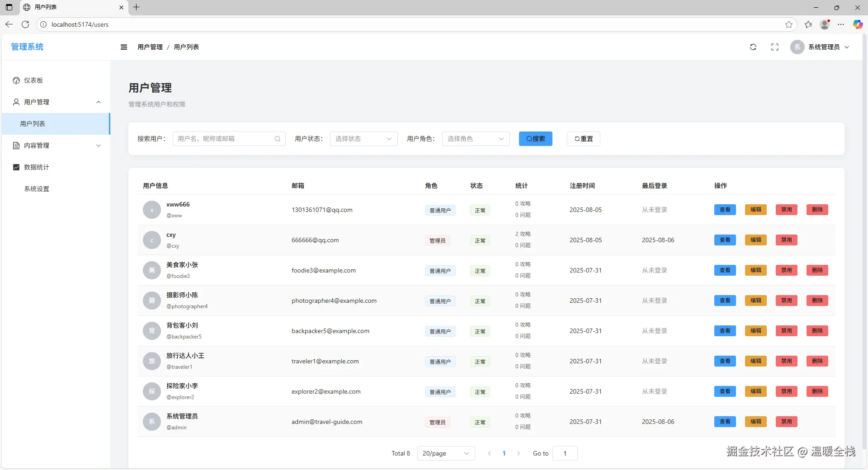Disable user cxy with the 禁用 button
Image resolution: width=868 pixels, height=470 pixels.
pos(786,240)
